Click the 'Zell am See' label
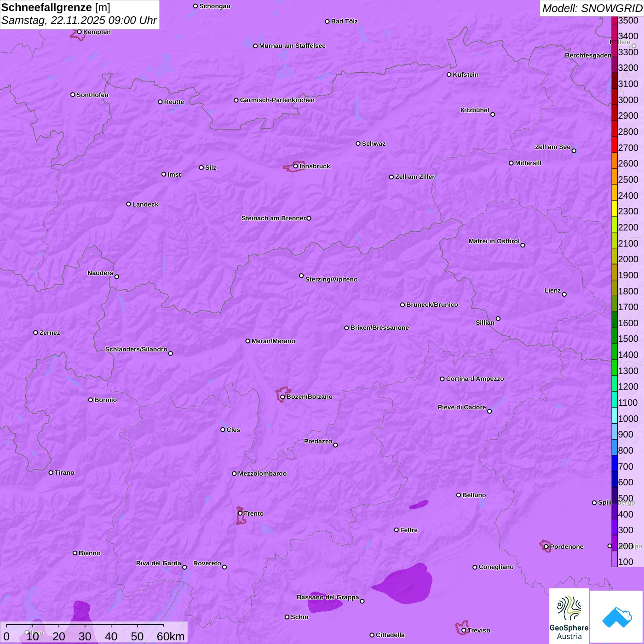Image resolution: width=644 pixels, height=644 pixels. click(x=552, y=147)
